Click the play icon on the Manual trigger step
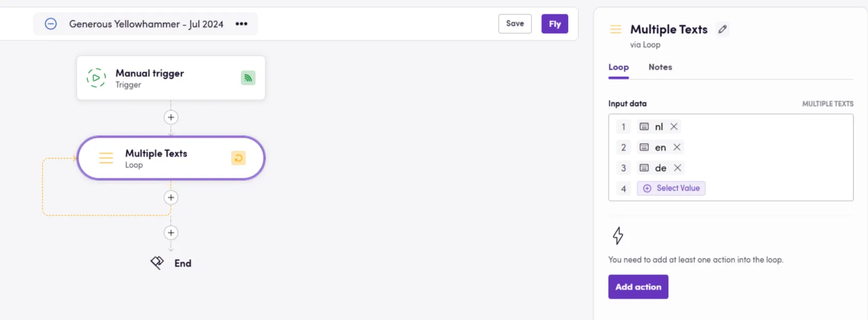Screen dimensions: 868x320 (x=96, y=78)
